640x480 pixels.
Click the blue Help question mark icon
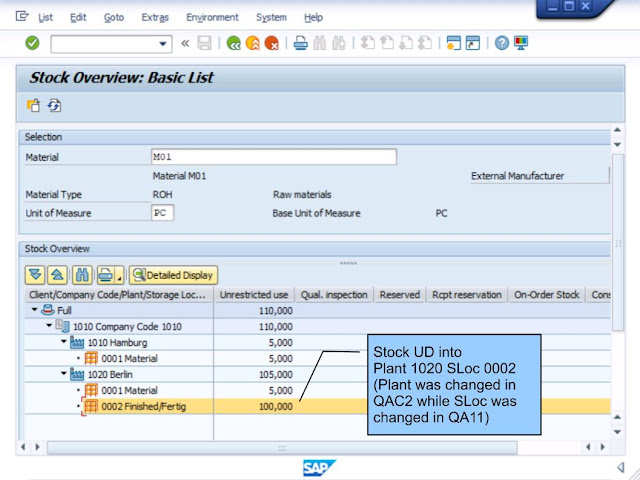point(502,43)
